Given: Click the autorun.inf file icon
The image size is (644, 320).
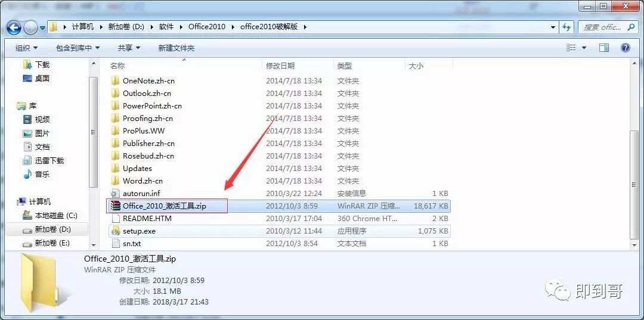Looking at the screenshot, I should pyautogui.click(x=115, y=193).
